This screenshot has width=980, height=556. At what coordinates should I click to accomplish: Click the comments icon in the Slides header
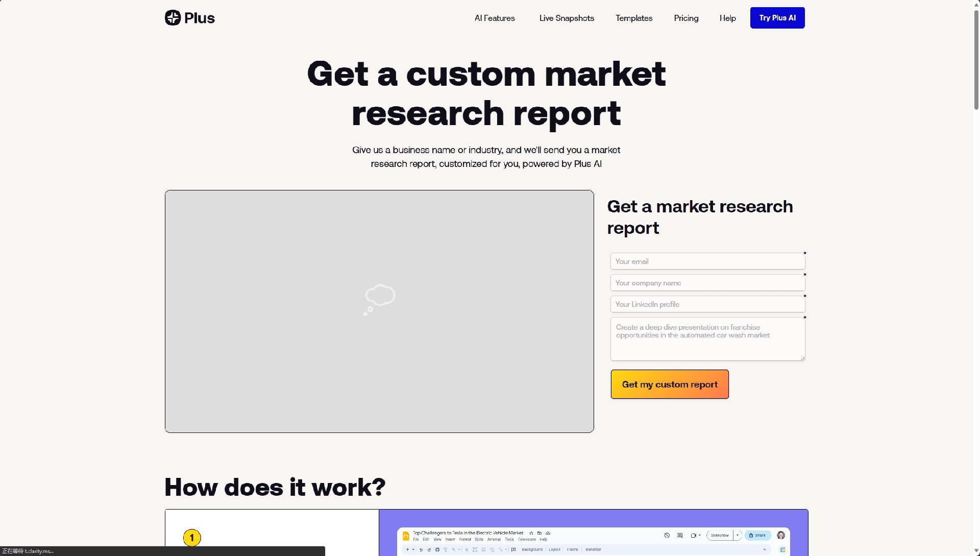(680, 536)
